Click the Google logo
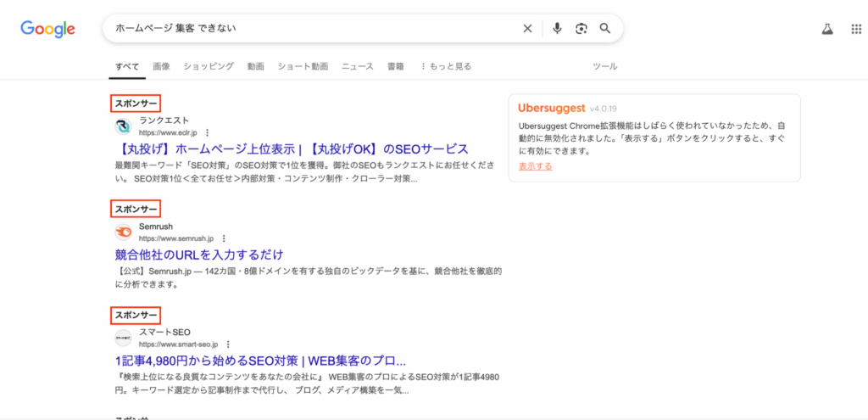Screen dimensions: 868x420 pyautogui.click(x=47, y=28)
